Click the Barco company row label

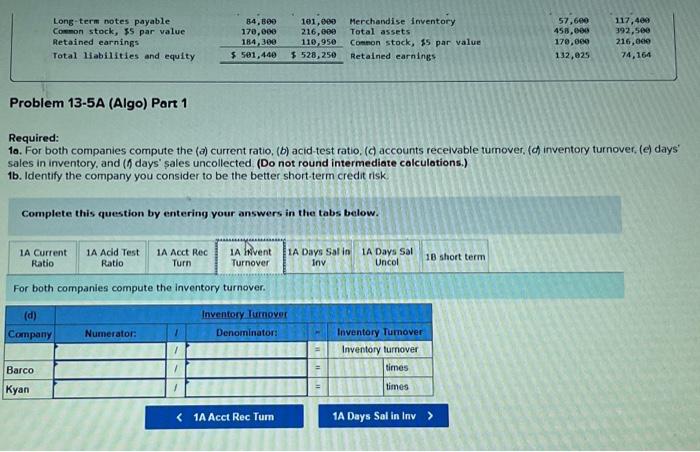(20, 370)
